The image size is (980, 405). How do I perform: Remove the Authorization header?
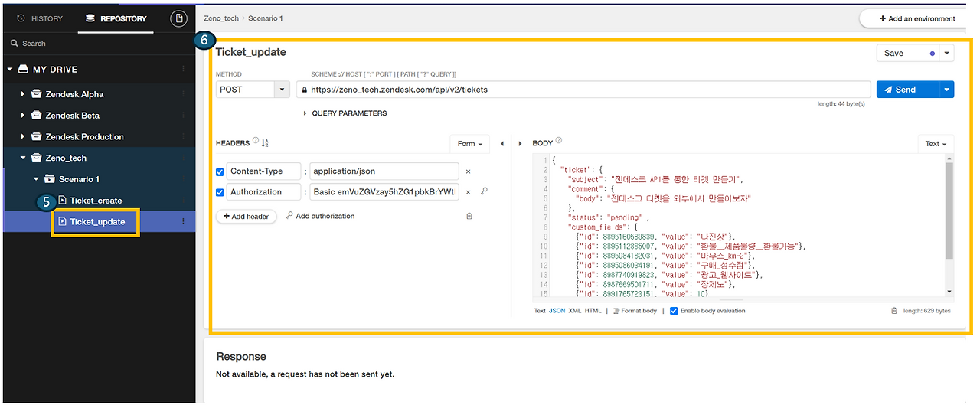point(469,192)
